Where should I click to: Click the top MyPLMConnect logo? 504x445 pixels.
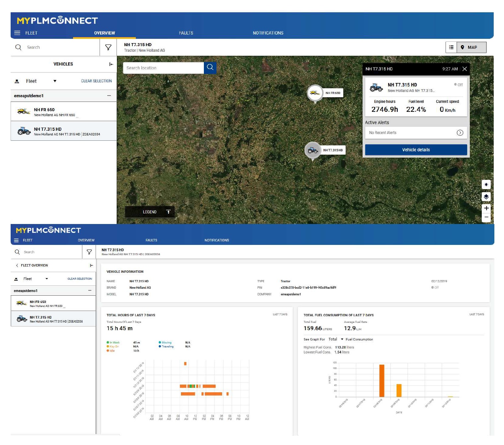[57, 20]
